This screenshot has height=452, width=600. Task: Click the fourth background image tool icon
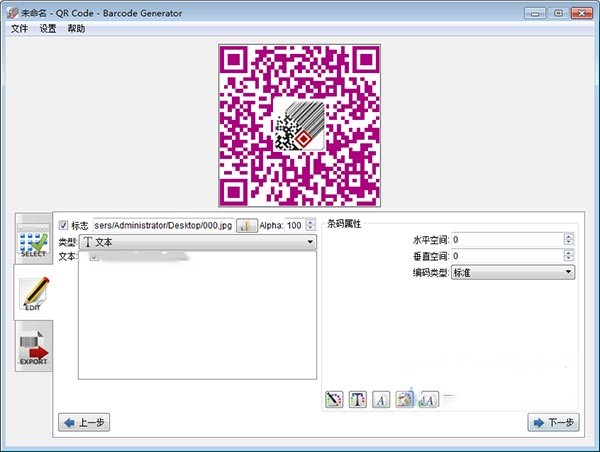405,399
